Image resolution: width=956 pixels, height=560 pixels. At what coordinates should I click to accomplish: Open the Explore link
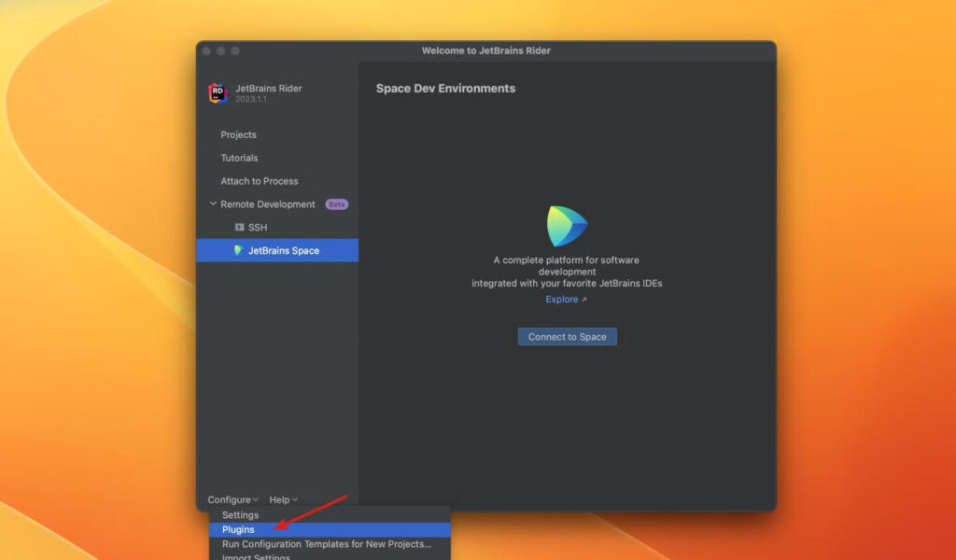pyautogui.click(x=563, y=299)
